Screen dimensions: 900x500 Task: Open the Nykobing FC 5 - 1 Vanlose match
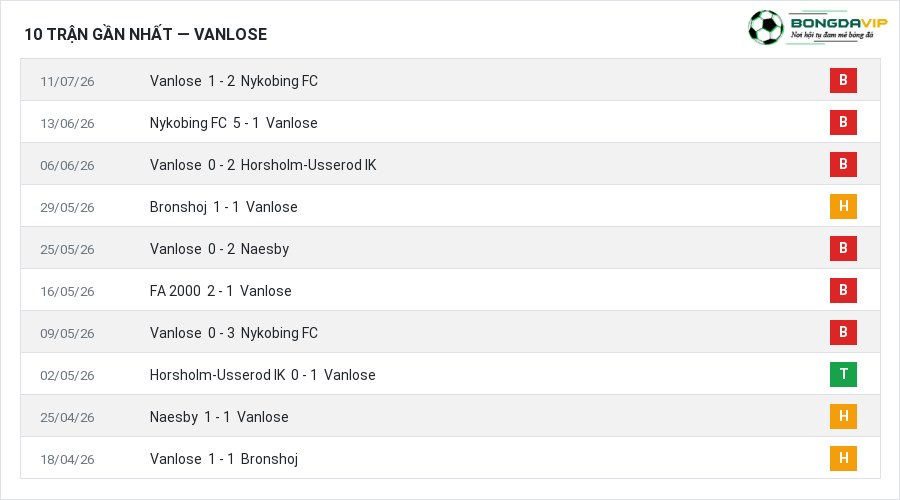(234, 123)
